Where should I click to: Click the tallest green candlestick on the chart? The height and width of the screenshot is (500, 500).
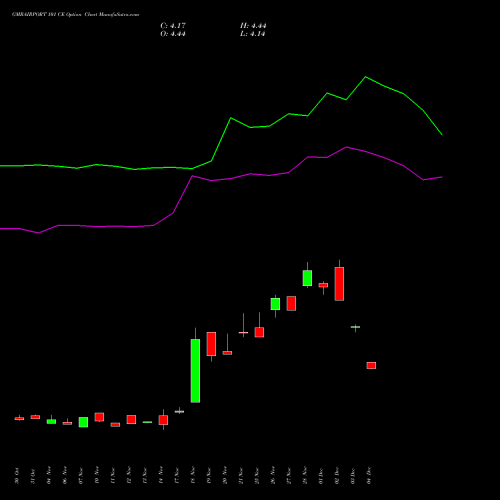[x=195, y=371]
